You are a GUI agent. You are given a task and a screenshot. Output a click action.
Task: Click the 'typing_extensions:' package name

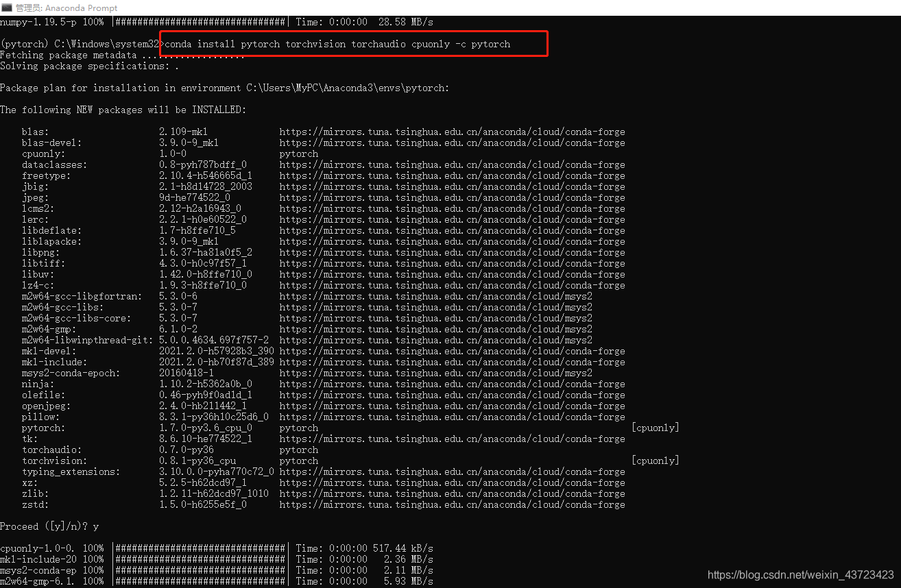pos(71,471)
